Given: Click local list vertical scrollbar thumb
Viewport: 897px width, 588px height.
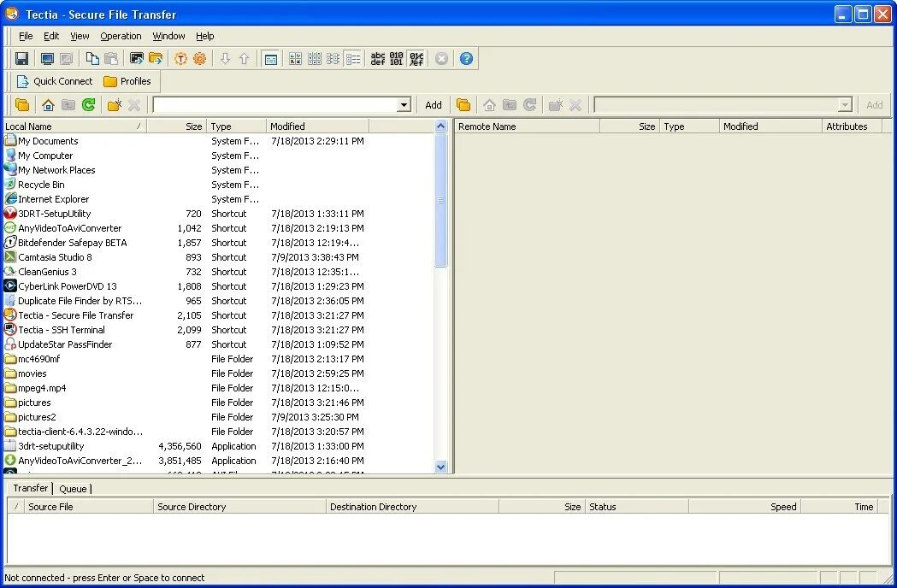Looking at the screenshot, I should pyautogui.click(x=440, y=200).
